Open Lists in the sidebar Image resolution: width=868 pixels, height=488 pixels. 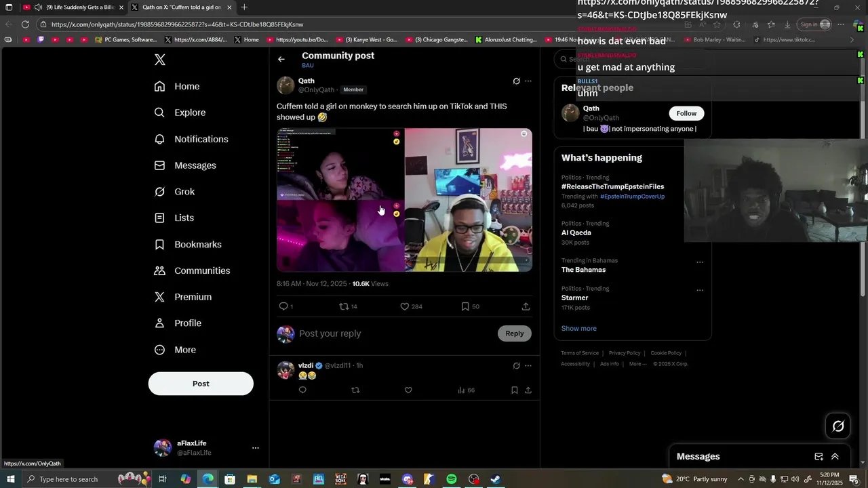174,218
